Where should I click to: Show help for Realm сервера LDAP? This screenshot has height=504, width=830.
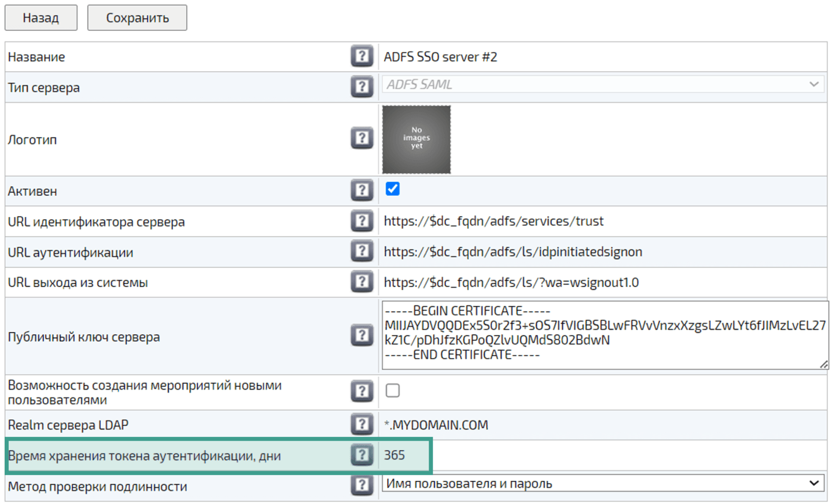[x=361, y=425]
